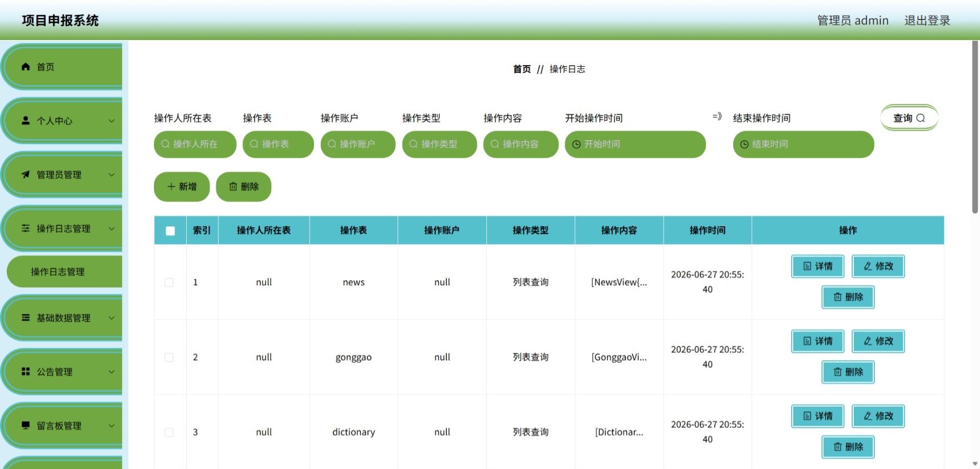
Task: Click the gonggao table cell
Action: coord(354,357)
